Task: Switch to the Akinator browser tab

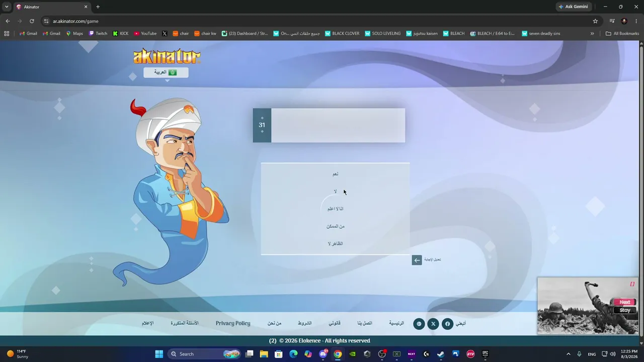Action: [52, 7]
